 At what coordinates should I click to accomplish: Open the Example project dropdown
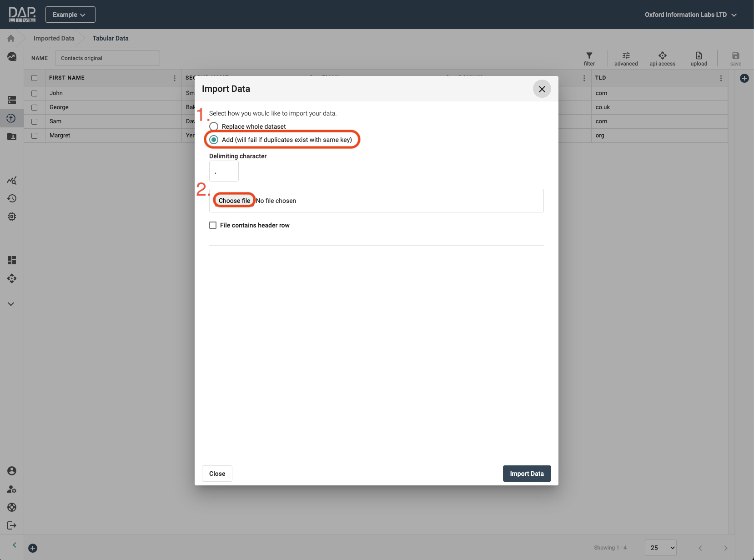coord(70,15)
